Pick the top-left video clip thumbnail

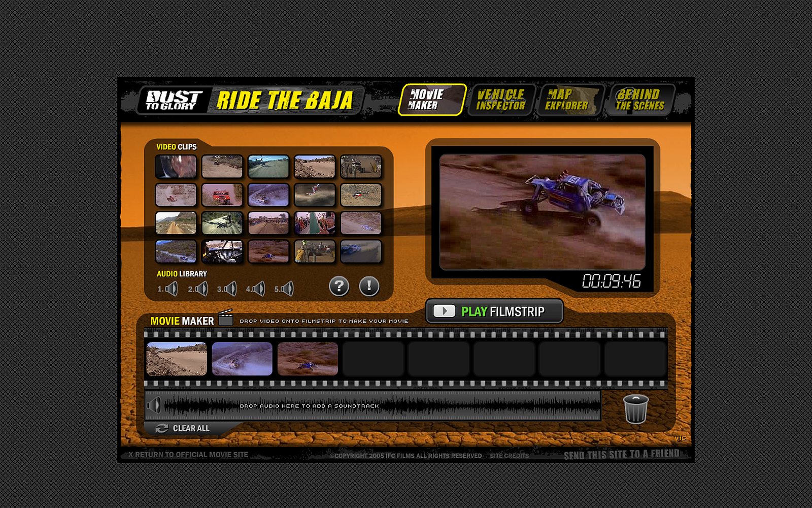[176, 167]
